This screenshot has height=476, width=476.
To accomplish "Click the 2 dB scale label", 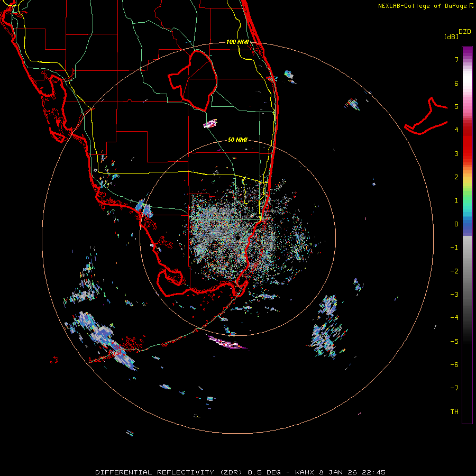I will [456, 177].
